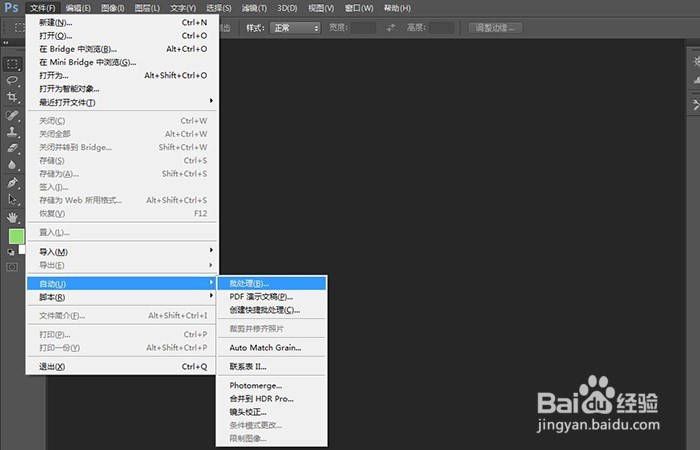
Task: Click the 调整边缘... button
Action: coord(495,28)
